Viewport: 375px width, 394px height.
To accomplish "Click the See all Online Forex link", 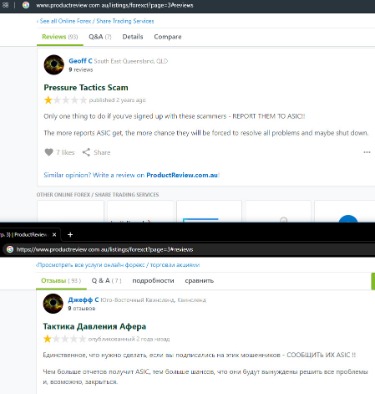I will click(95, 21).
